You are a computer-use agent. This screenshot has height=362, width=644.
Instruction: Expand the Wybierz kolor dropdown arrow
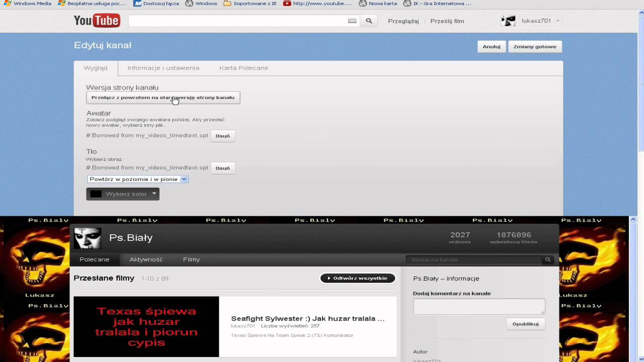click(x=154, y=194)
